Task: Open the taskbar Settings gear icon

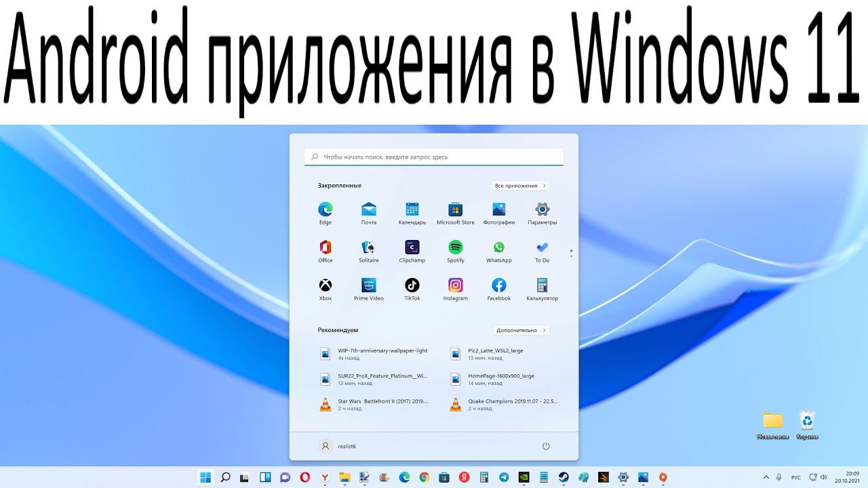Action: tap(623, 477)
